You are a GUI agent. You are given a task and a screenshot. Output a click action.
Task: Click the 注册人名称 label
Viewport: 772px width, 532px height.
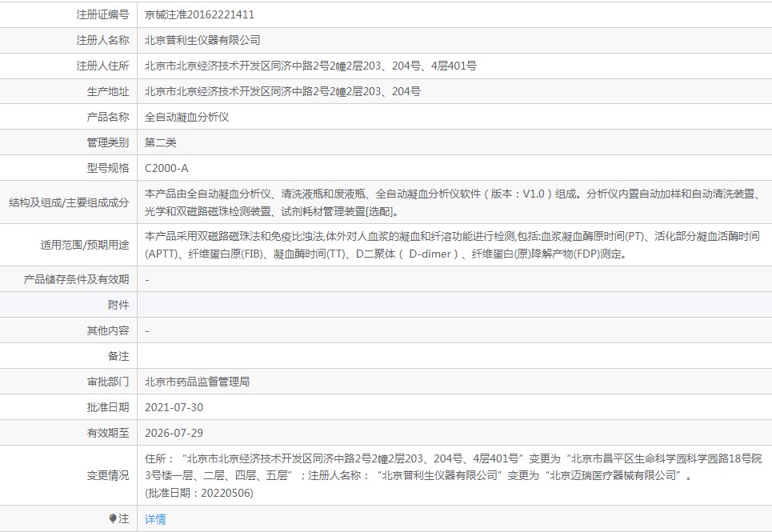102,40
